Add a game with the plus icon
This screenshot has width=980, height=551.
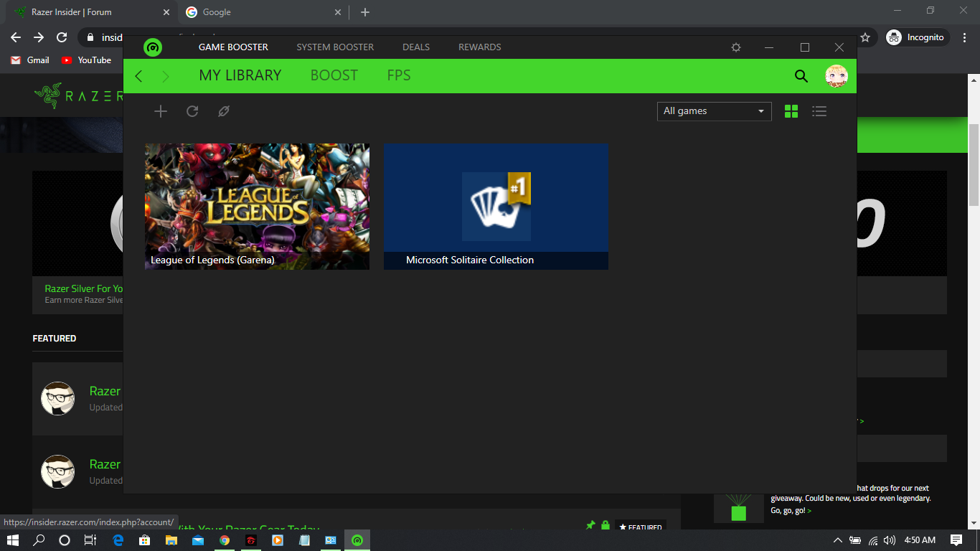(161, 111)
